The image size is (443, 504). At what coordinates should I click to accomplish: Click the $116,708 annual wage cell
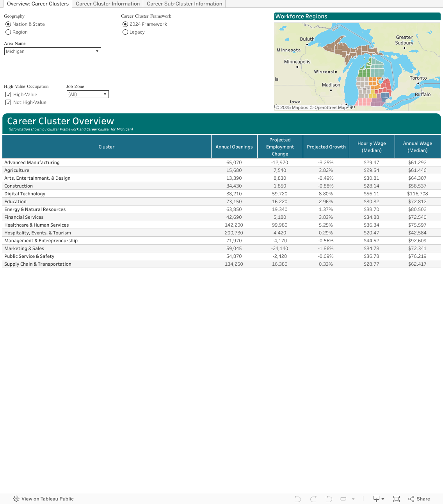(x=418, y=194)
